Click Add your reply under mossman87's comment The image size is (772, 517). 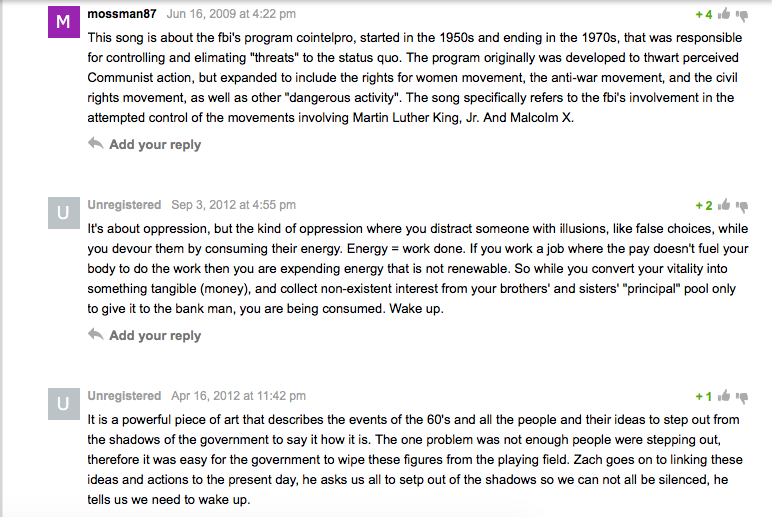155,145
